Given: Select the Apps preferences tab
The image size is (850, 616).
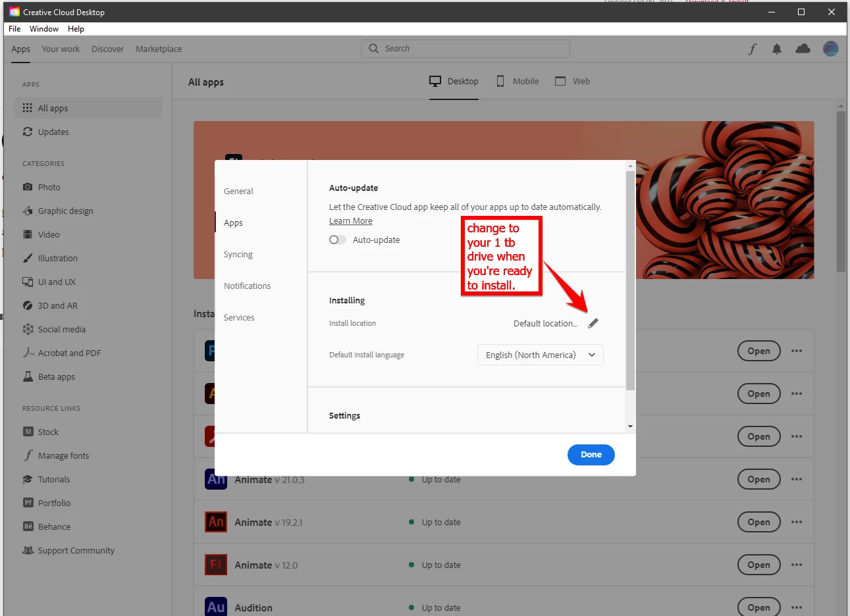Looking at the screenshot, I should click(233, 223).
